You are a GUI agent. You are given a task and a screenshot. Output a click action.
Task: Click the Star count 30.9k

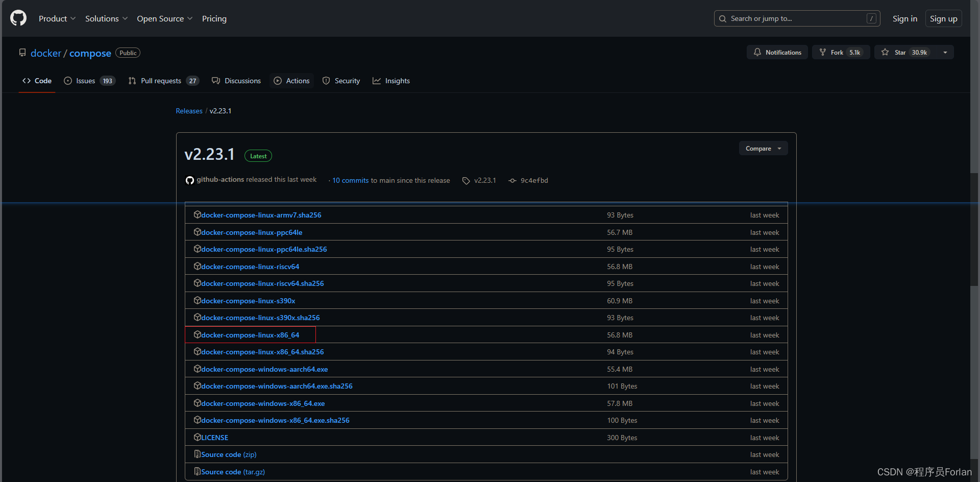[x=919, y=52]
